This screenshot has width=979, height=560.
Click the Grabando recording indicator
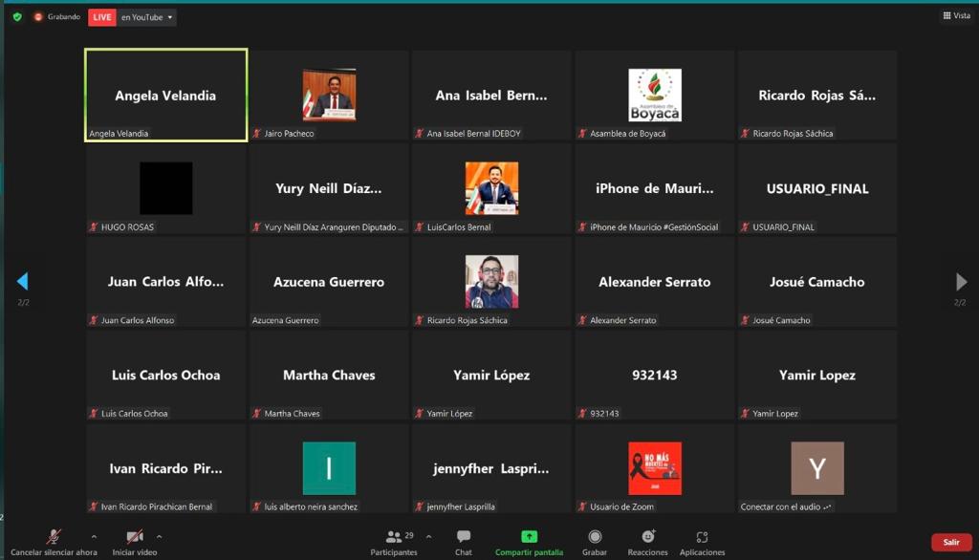pos(57,17)
